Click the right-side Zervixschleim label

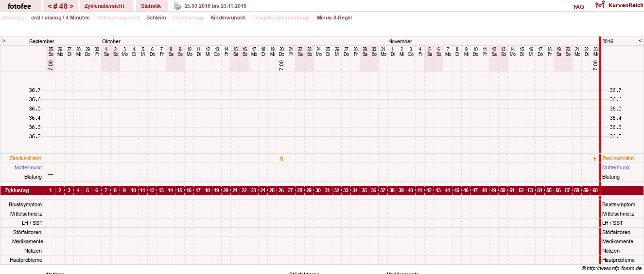point(618,158)
